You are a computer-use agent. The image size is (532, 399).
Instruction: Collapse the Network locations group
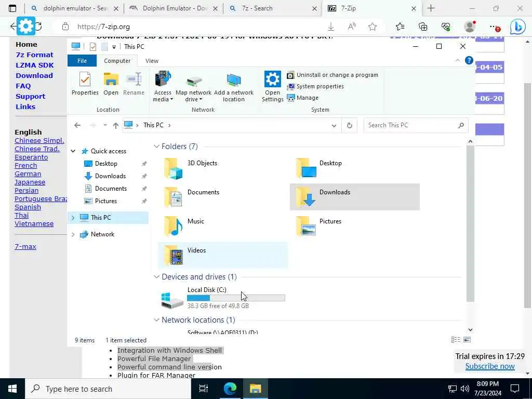point(156,320)
